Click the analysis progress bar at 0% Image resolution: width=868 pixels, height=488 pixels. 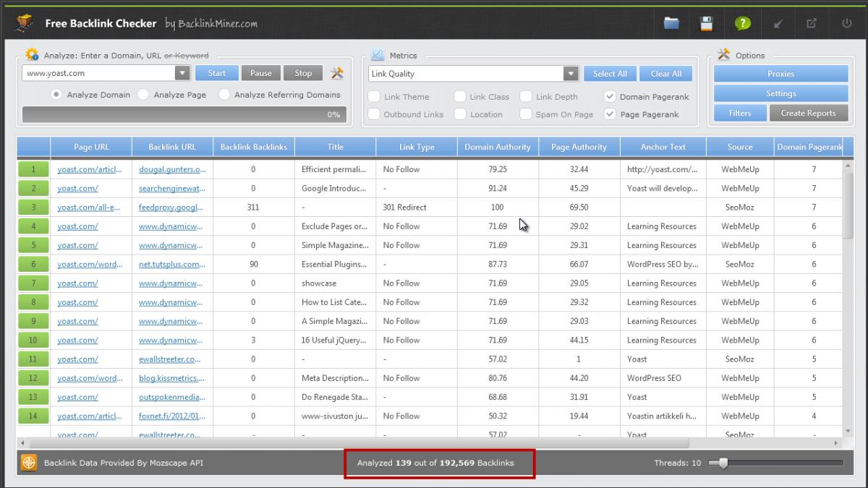pos(184,114)
